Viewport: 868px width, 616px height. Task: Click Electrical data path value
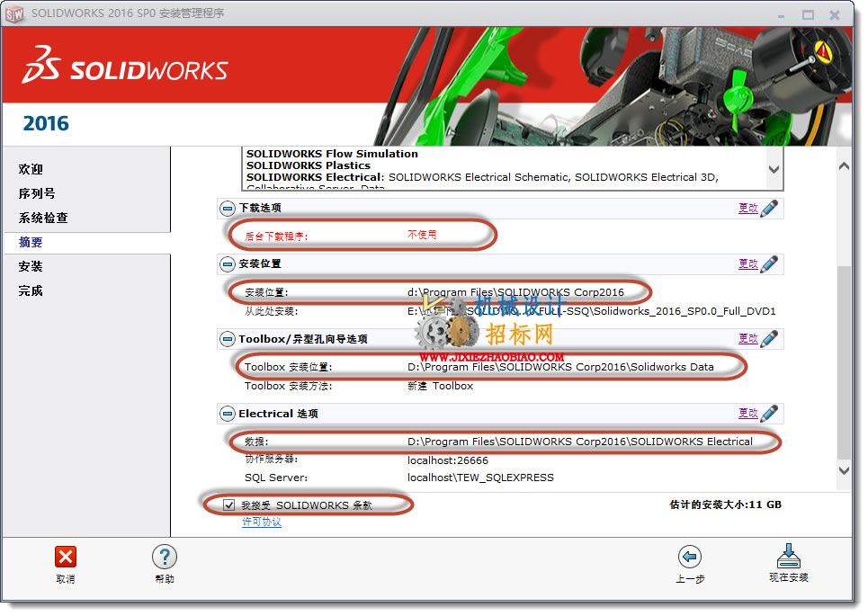click(580, 442)
